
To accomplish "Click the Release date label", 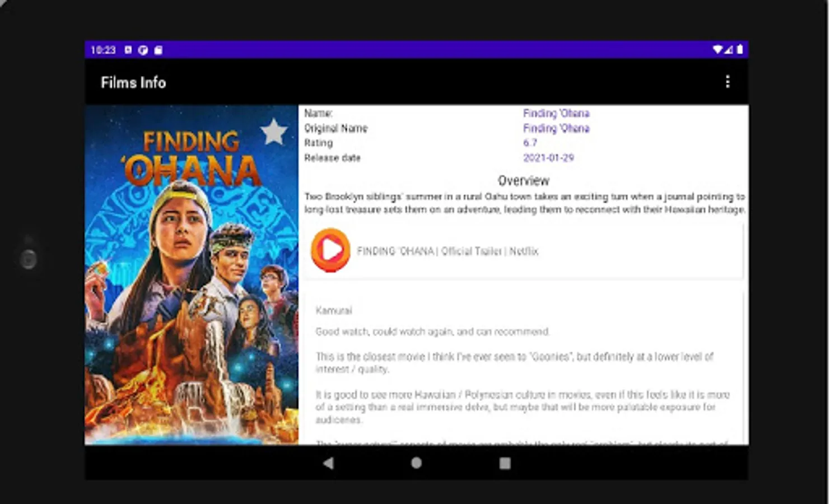I will coord(332,158).
